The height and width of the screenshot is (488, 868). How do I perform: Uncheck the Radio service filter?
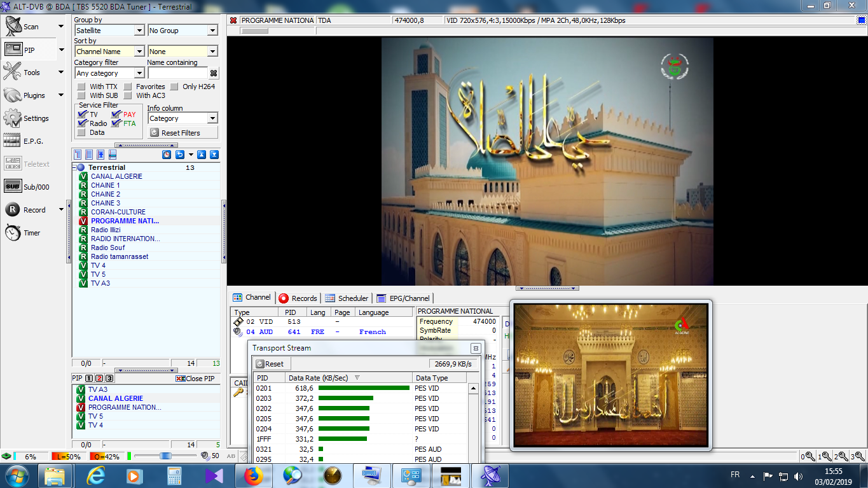(x=81, y=123)
